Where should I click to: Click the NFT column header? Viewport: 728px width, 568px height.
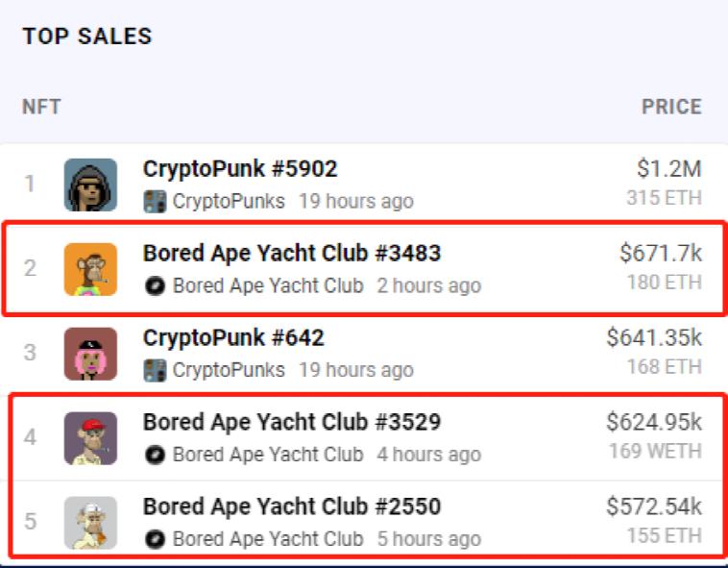click(41, 107)
